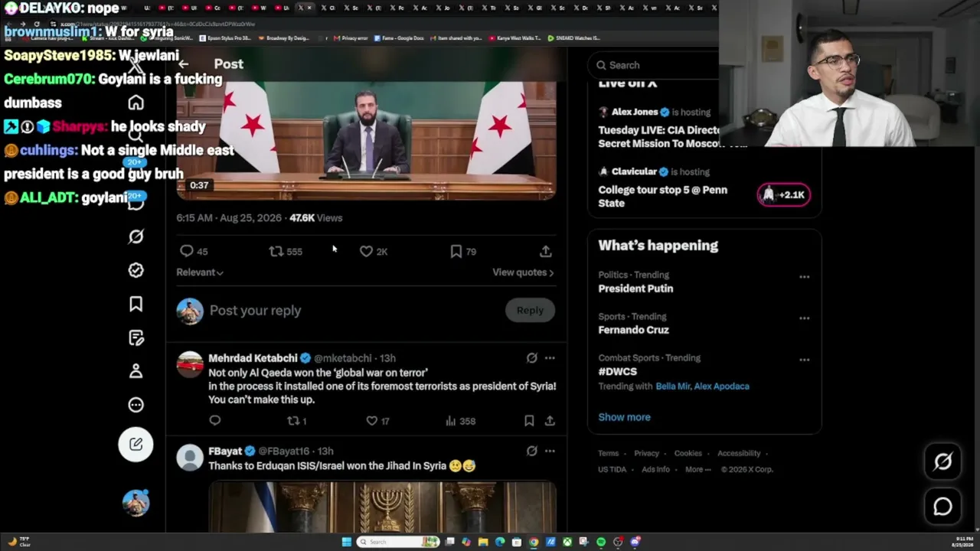The image size is (980, 551).
Task: Ask Grok about FBayat's reply
Action: [x=531, y=452]
